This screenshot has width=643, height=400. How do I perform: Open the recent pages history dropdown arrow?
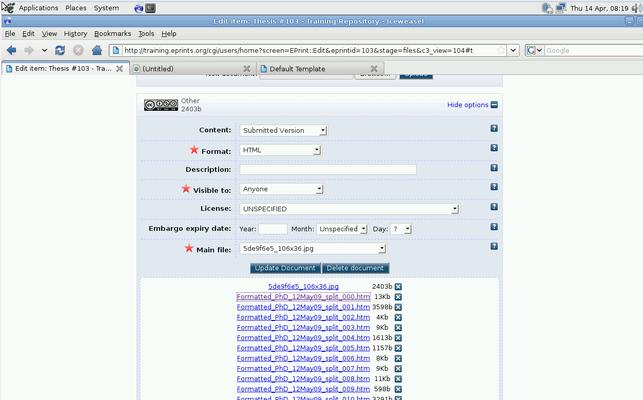coord(44,50)
